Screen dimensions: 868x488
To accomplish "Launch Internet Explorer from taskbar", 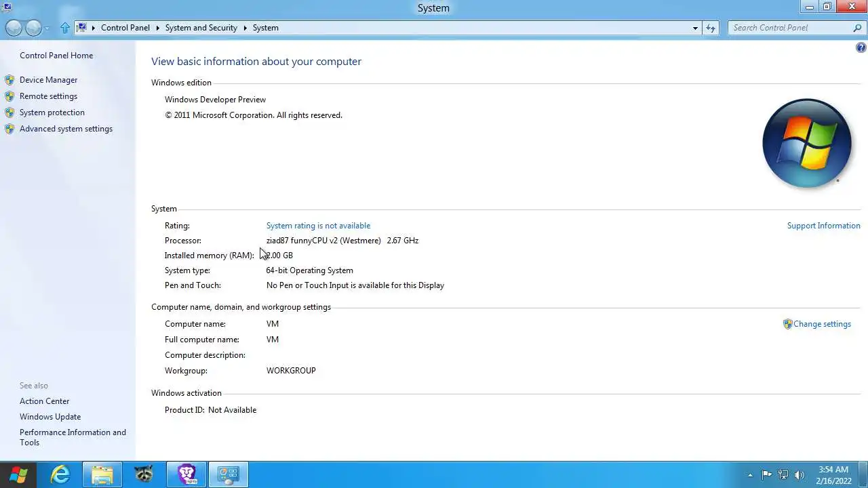I will [x=60, y=474].
